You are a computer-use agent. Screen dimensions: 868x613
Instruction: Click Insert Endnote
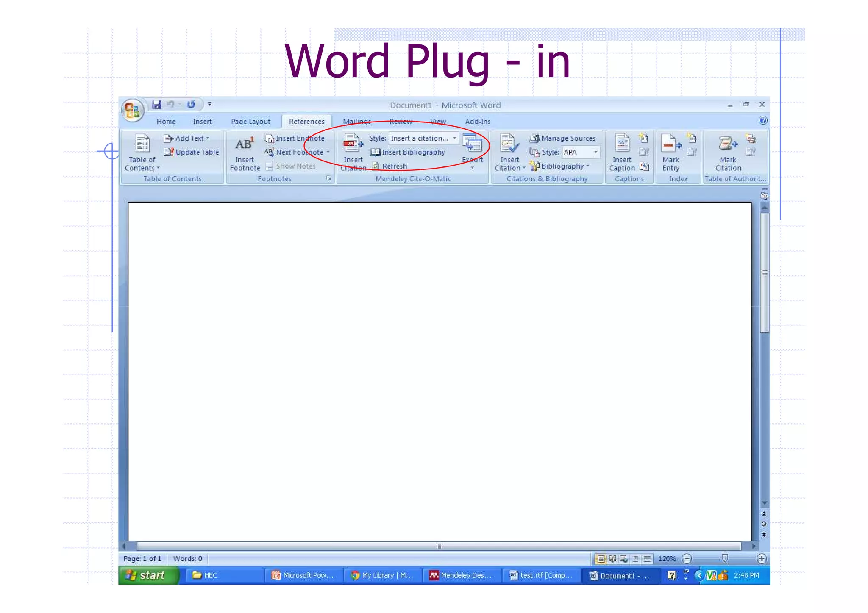click(295, 138)
